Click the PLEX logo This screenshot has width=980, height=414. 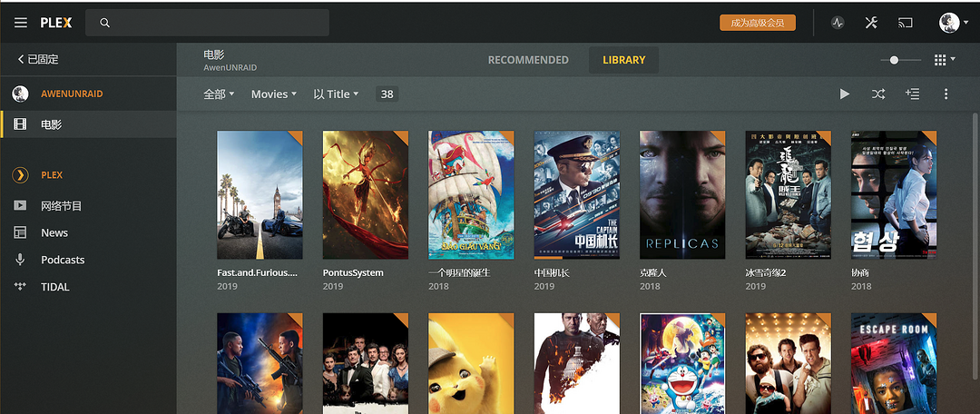tap(56, 23)
